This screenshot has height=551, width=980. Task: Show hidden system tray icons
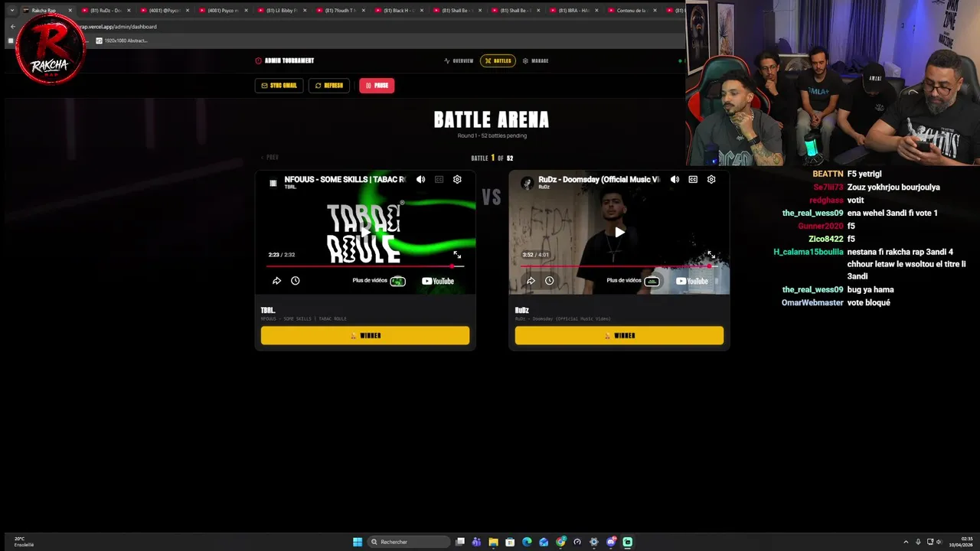906,542
